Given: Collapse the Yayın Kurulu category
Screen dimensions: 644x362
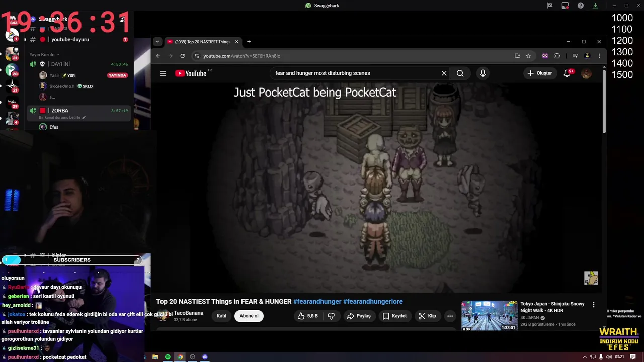Looking at the screenshot, I should point(44,54).
